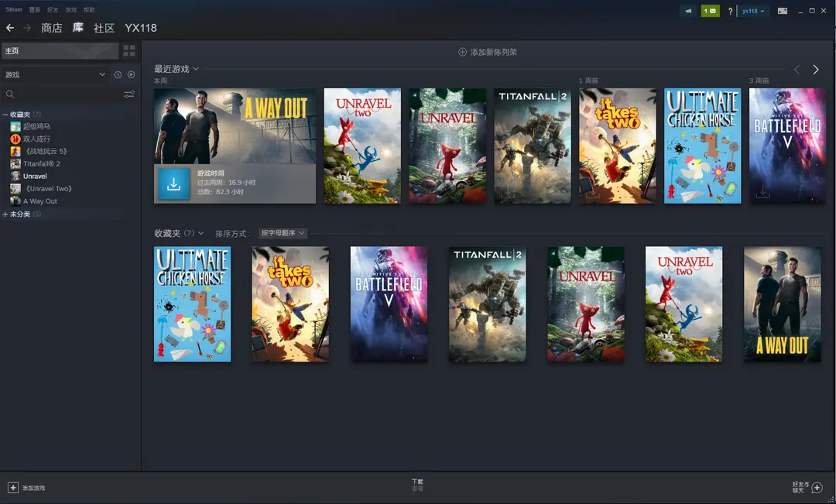The width and height of the screenshot is (836, 504).
Task: Click blue download button on A Way Out
Action: pyautogui.click(x=174, y=183)
